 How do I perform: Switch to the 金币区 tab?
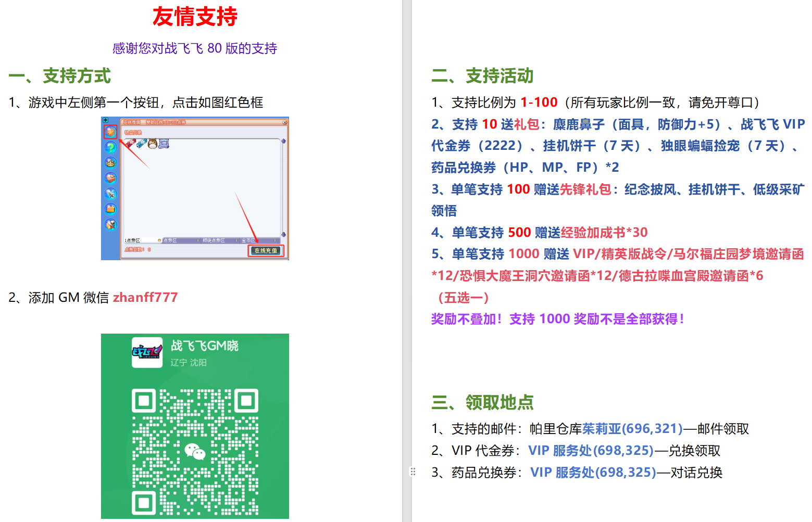pyautogui.click(x=258, y=240)
